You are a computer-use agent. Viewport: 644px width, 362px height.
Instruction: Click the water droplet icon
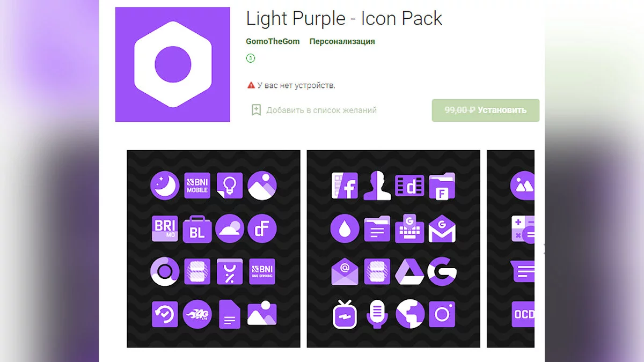click(345, 228)
